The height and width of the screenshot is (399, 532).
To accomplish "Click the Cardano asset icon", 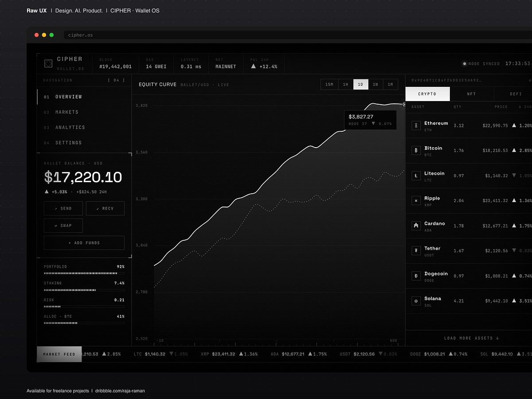I will [x=416, y=226].
